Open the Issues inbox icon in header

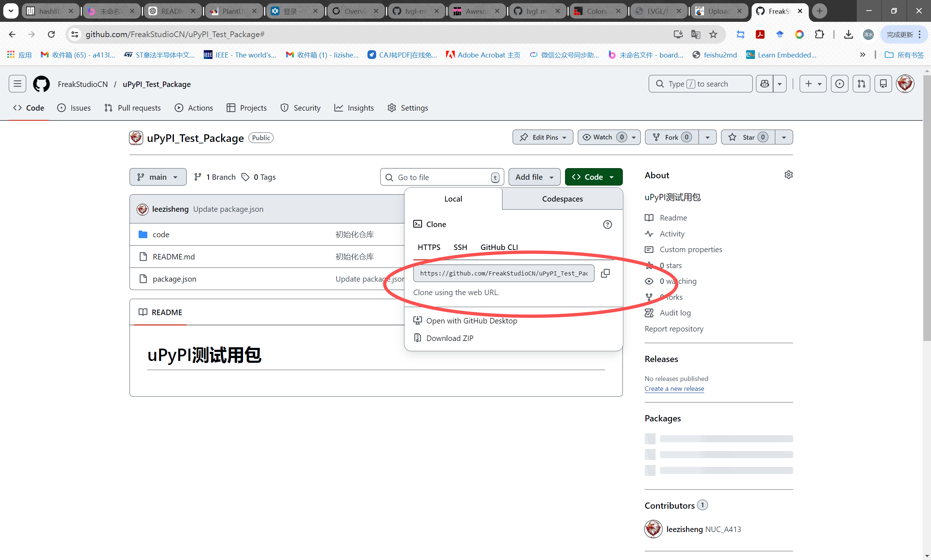coord(839,84)
